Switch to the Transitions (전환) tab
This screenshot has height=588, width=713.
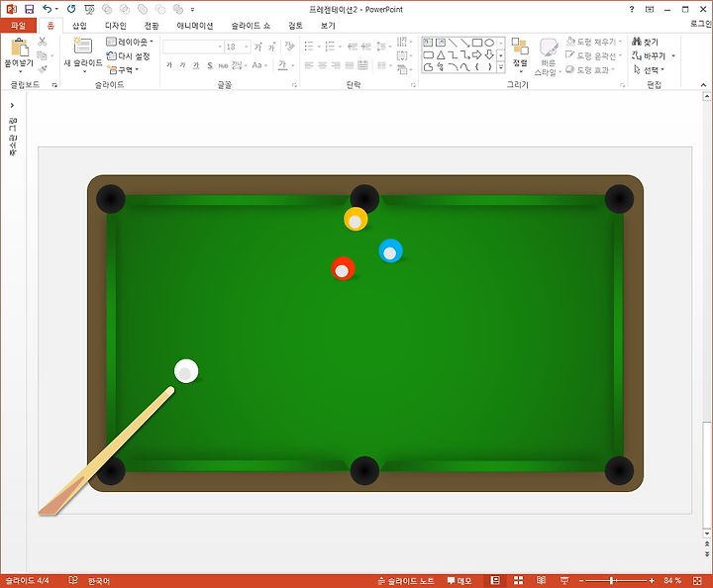tap(152, 26)
